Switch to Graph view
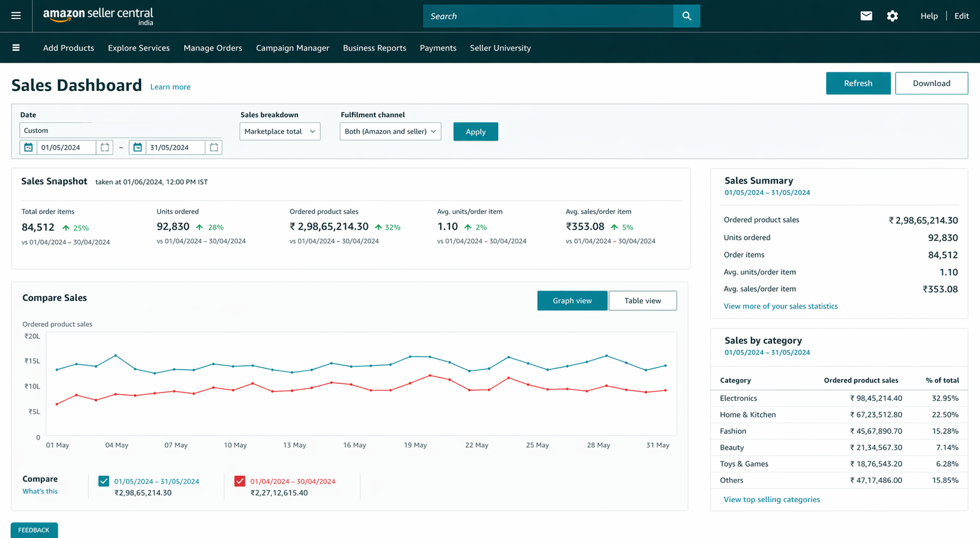The image size is (980, 538). (572, 301)
